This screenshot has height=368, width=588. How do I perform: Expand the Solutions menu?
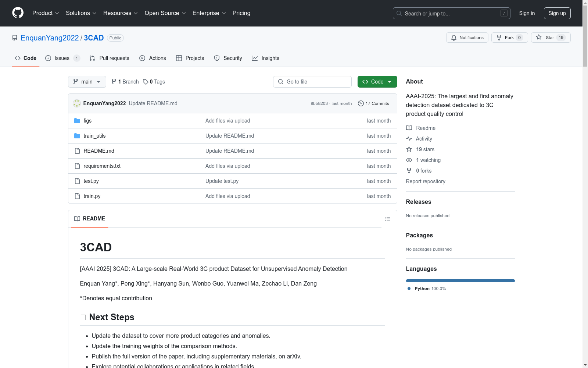click(81, 13)
